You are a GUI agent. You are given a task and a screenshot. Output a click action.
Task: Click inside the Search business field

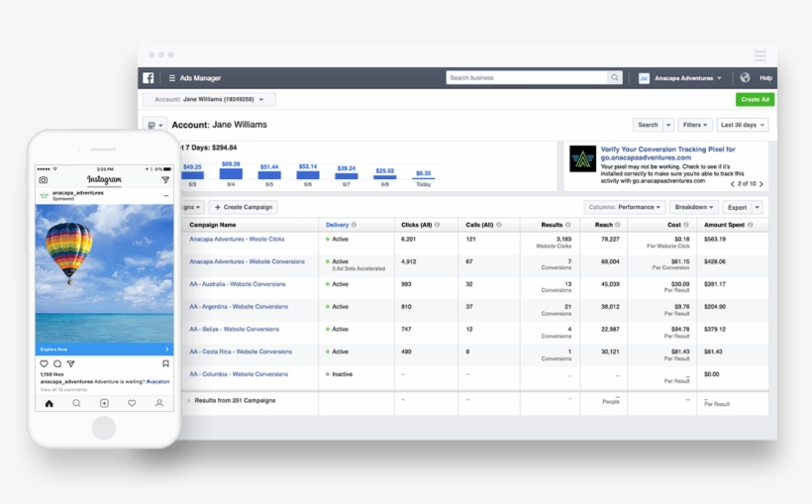527,77
